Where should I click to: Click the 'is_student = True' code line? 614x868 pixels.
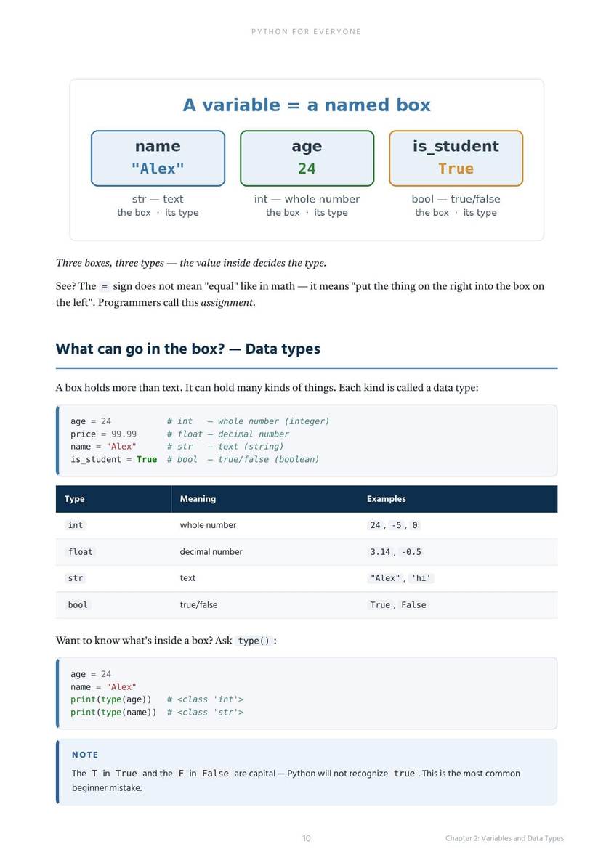[113, 460]
